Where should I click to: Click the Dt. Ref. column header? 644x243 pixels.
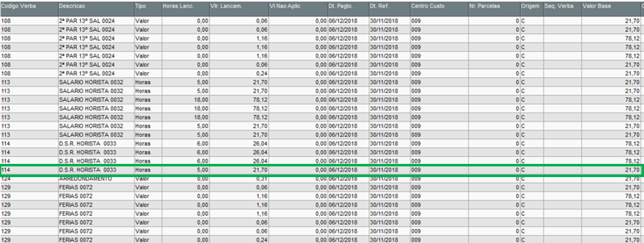389,9
